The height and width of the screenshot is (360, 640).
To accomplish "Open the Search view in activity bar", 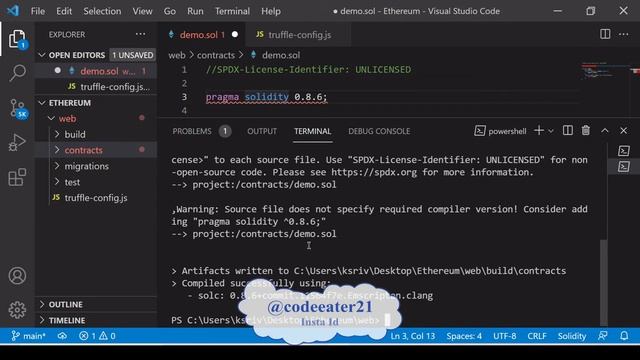I will click(17, 73).
